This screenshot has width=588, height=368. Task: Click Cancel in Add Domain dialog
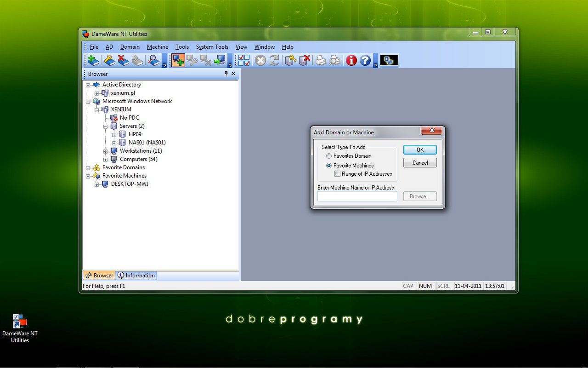420,163
